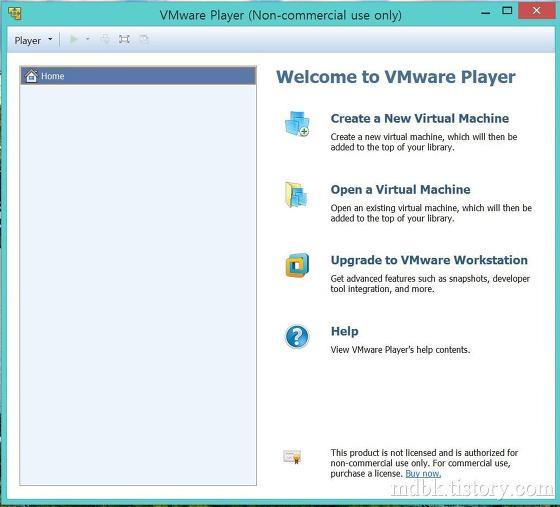
Task: Minimize the VMware Player window
Action: pos(485,12)
